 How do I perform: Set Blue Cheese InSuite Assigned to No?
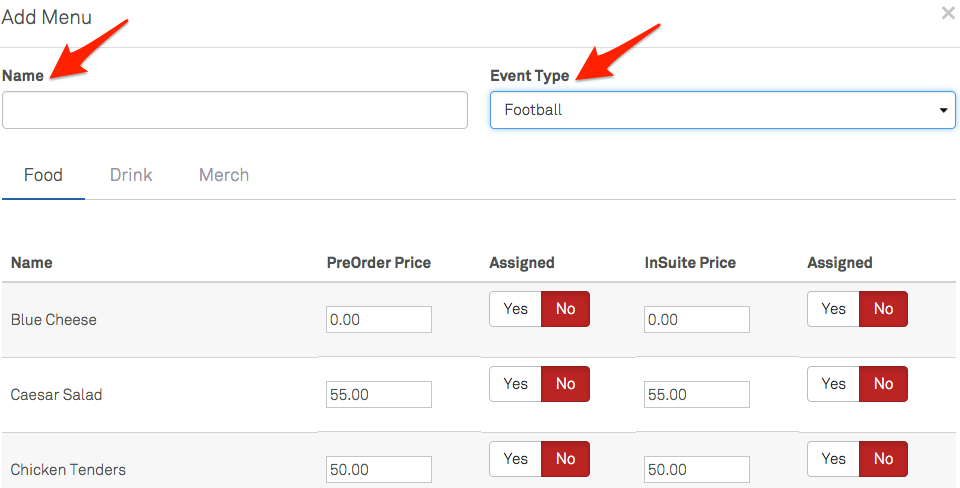(x=883, y=309)
